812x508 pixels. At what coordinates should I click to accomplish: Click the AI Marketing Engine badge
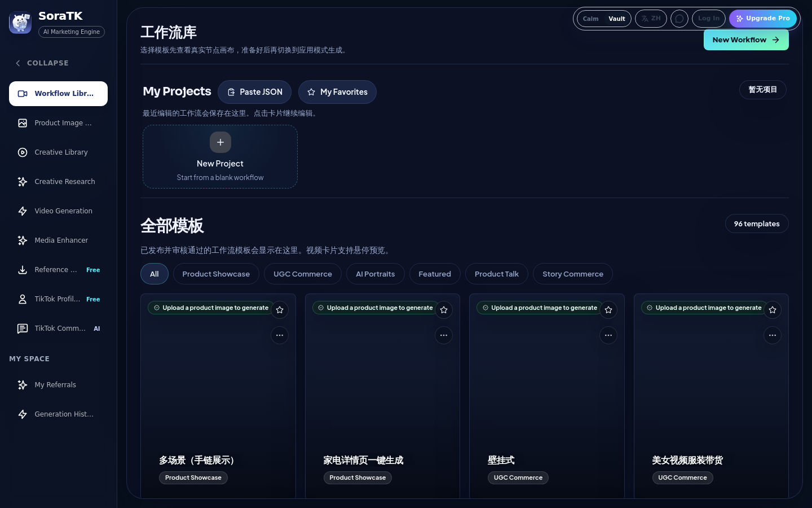[72, 32]
